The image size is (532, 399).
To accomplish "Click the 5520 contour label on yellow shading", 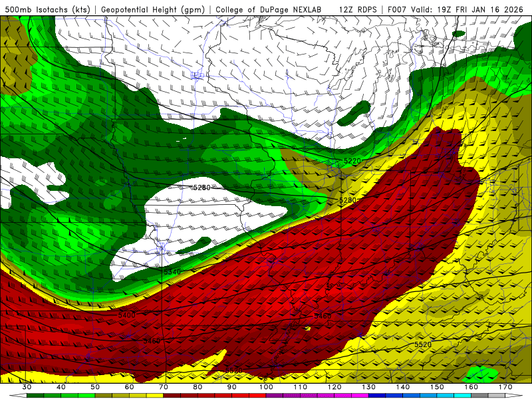I will point(423,344).
